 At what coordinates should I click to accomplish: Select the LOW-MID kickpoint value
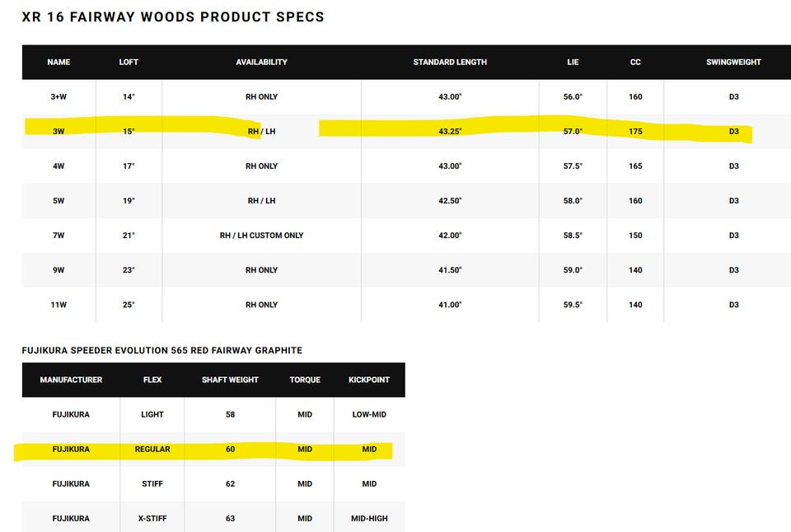coord(369,414)
